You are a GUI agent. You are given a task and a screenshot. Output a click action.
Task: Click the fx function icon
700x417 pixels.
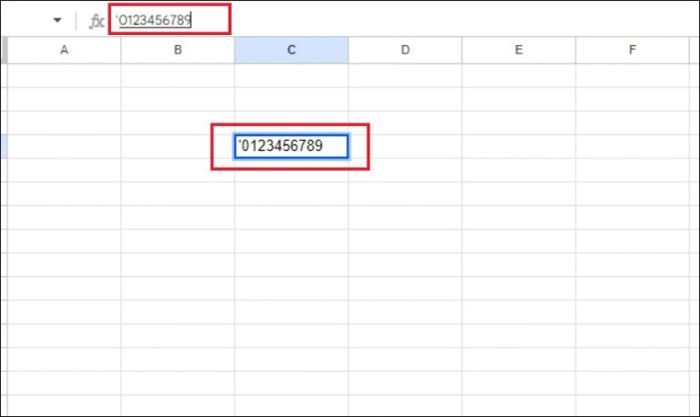[96, 21]
